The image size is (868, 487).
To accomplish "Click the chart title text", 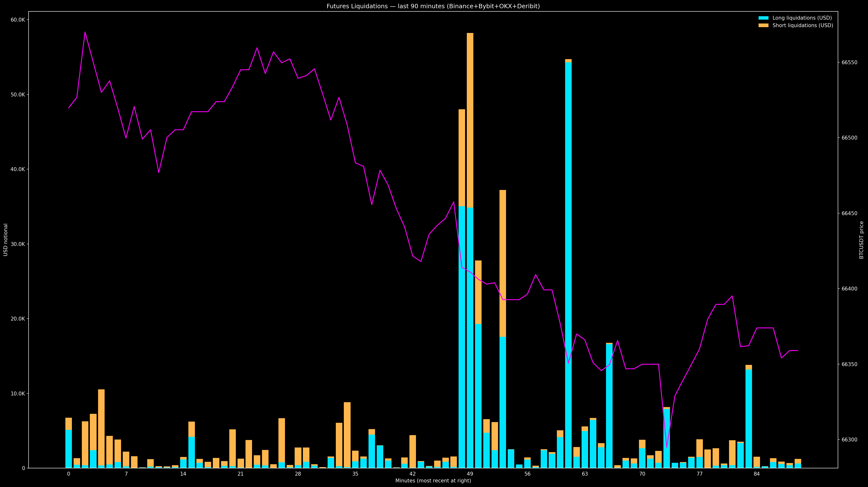I will [x=433, y=6].
